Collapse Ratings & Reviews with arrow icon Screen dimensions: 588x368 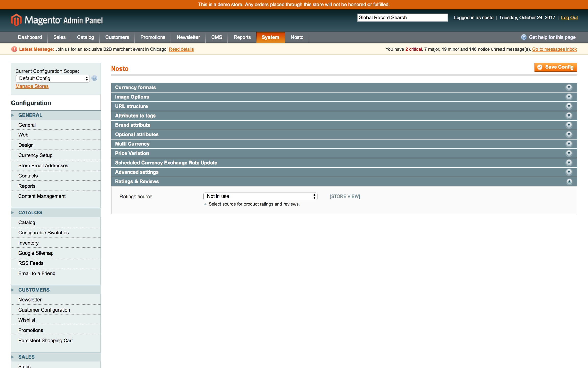[x=569, y=182]
